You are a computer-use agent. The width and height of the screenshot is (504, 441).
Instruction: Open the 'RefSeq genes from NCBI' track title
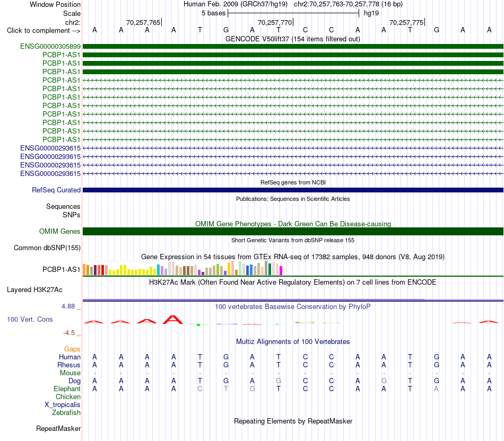[293, 182]
